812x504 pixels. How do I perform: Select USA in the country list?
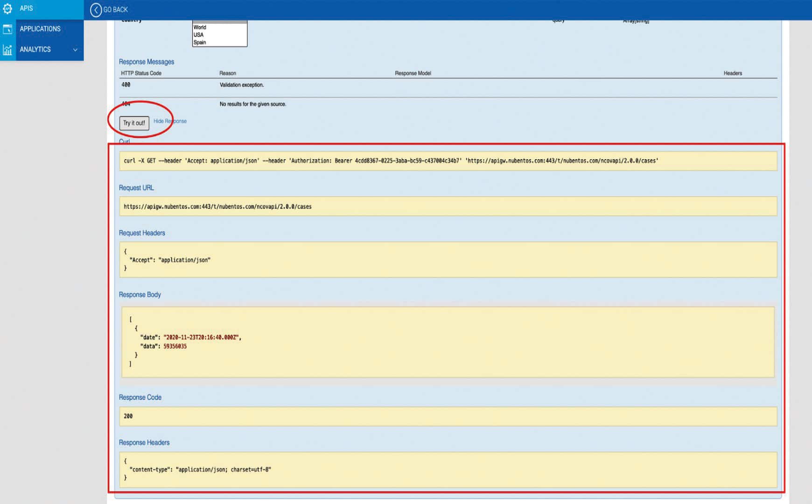(199, 35)
